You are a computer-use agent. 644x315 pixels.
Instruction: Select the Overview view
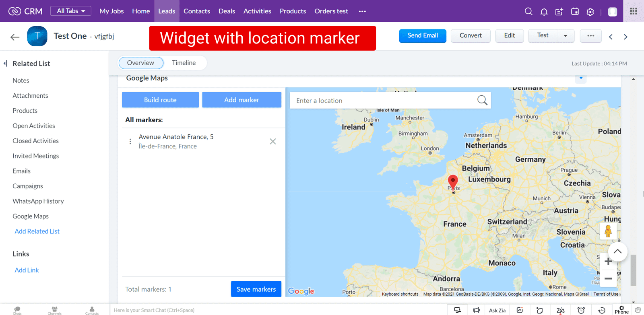(140, 63)
